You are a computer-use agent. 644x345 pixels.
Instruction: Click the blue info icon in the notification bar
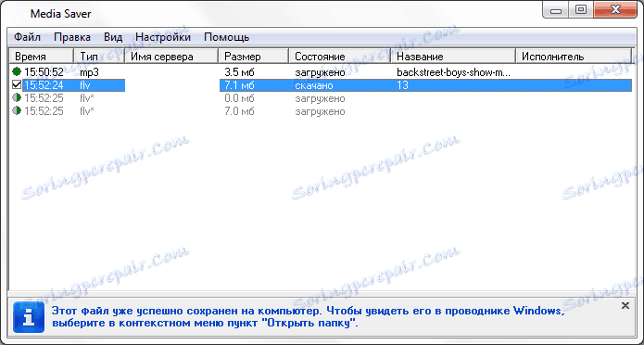(29, 317)
